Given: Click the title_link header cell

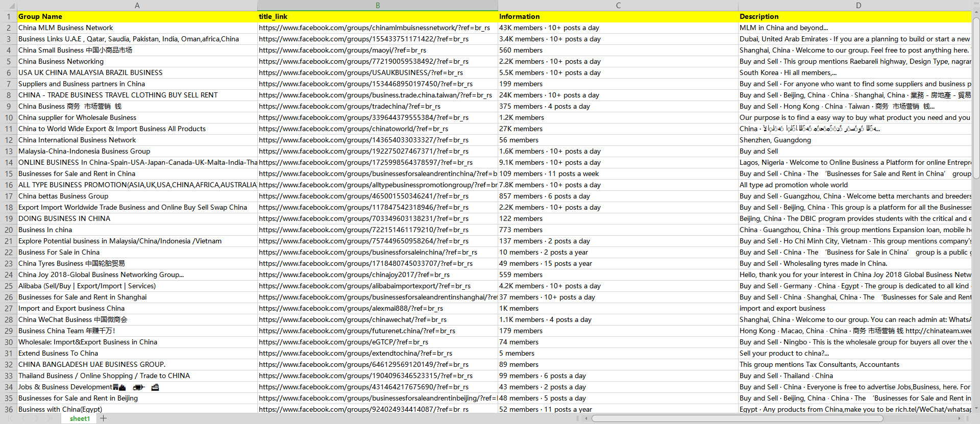Looking at the screenshot, I should click(x=378, y=16).
